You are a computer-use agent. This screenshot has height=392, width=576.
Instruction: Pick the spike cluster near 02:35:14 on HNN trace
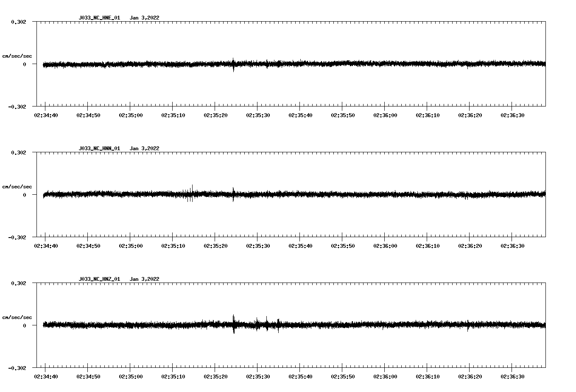[190, 194]
